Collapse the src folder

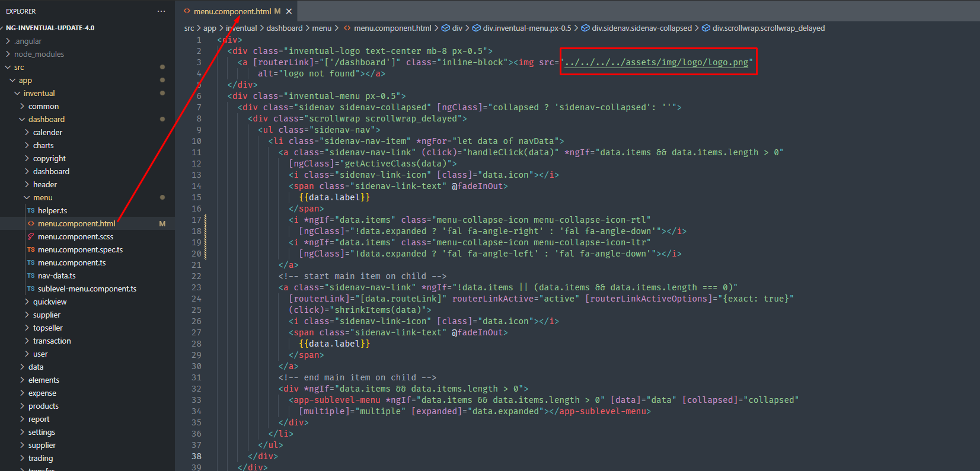pyautogui.click(x=19, y=67)
